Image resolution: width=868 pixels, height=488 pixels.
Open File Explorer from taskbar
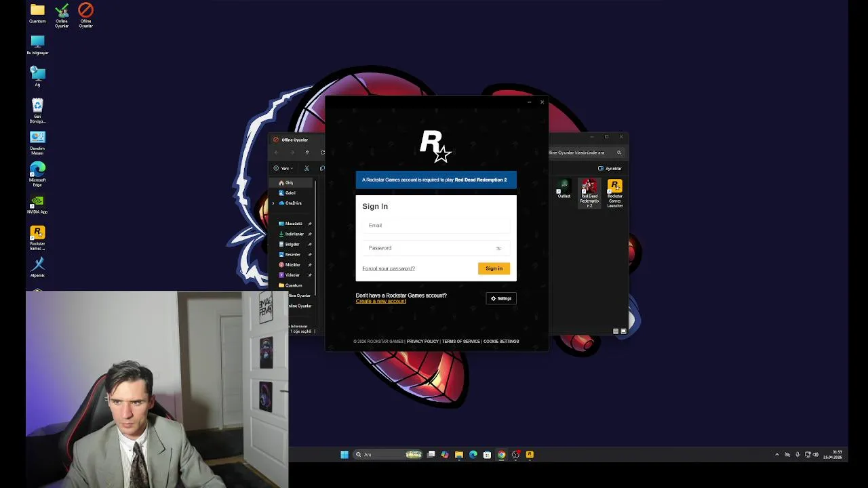click(459, 455)
